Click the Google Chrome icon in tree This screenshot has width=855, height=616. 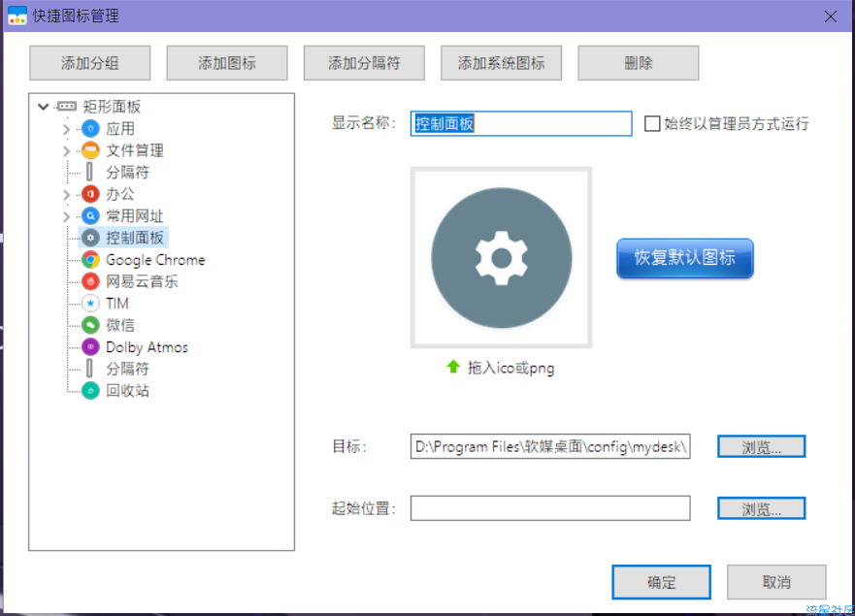click(90, 259)
